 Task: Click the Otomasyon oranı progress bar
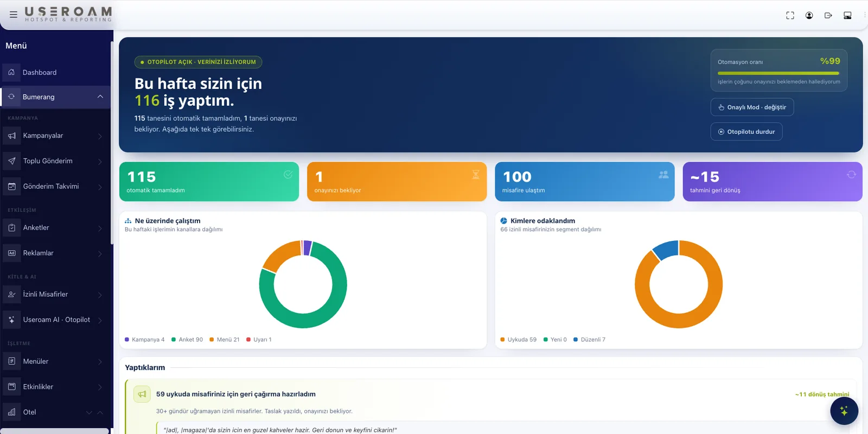pos(778,73)
